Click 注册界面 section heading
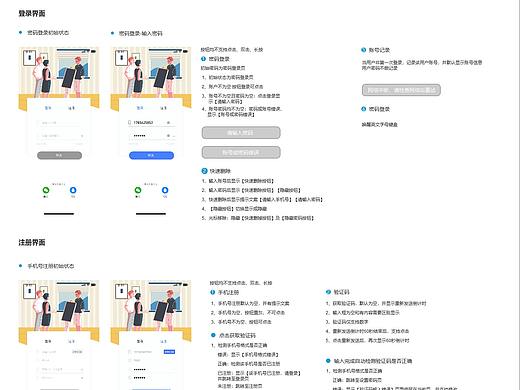Image resolution: width=520 pixels, height=390 pixels. click(32, 242)
